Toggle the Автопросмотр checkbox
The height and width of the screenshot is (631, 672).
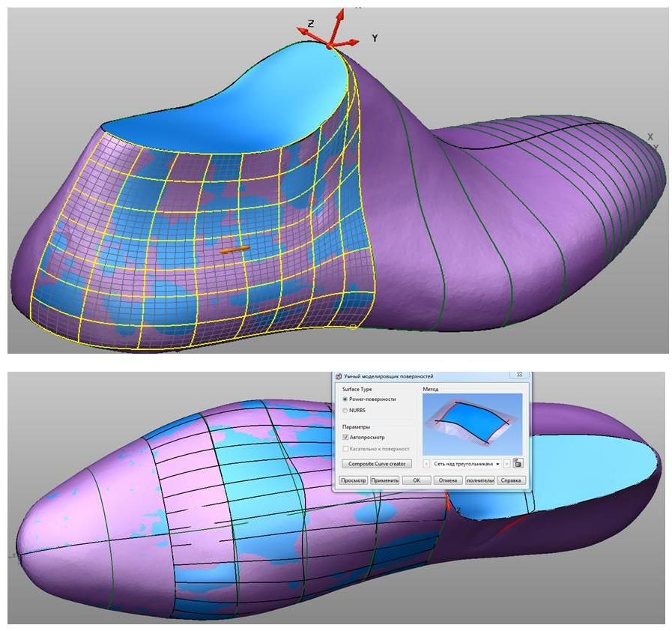coord(345,437)
